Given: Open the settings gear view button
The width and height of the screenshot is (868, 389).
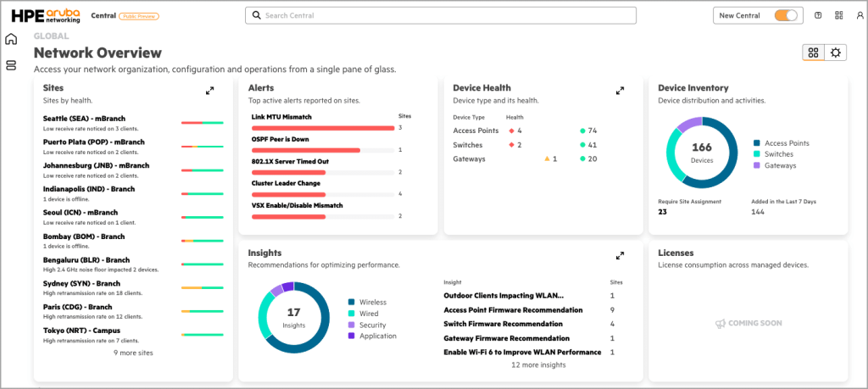Looking at the screenshot, I should click(836, 53).
